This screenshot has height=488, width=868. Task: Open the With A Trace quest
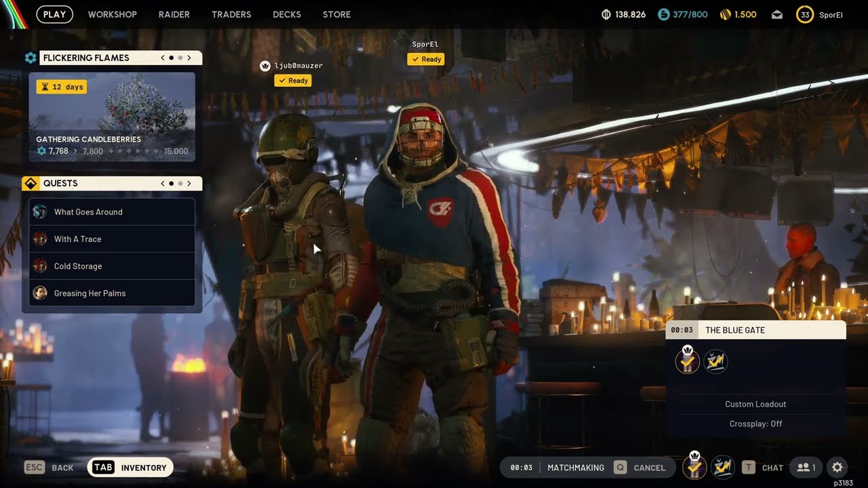click(112, 239)
